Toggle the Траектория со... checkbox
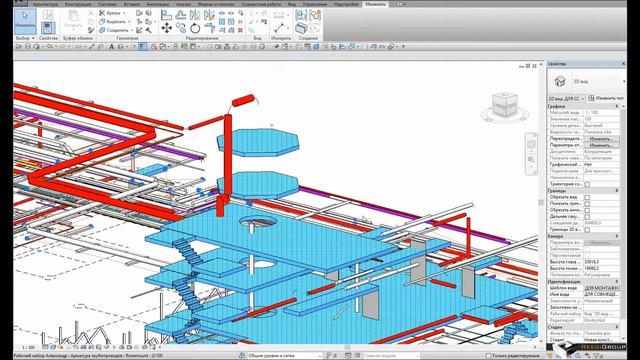Screen dimensions: 640x360 [587, 184]
